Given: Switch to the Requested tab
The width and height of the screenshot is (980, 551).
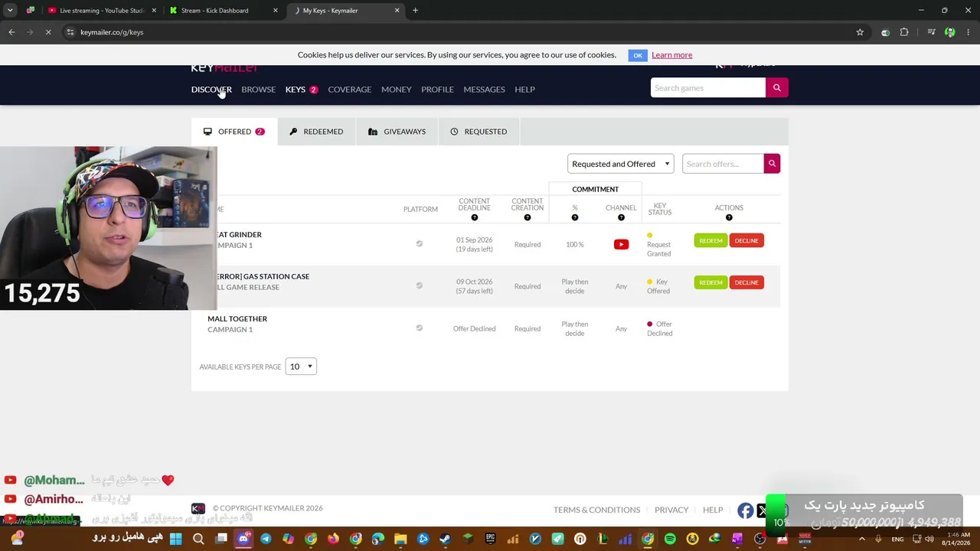Looking at the screenshot, I should [479, 132].
